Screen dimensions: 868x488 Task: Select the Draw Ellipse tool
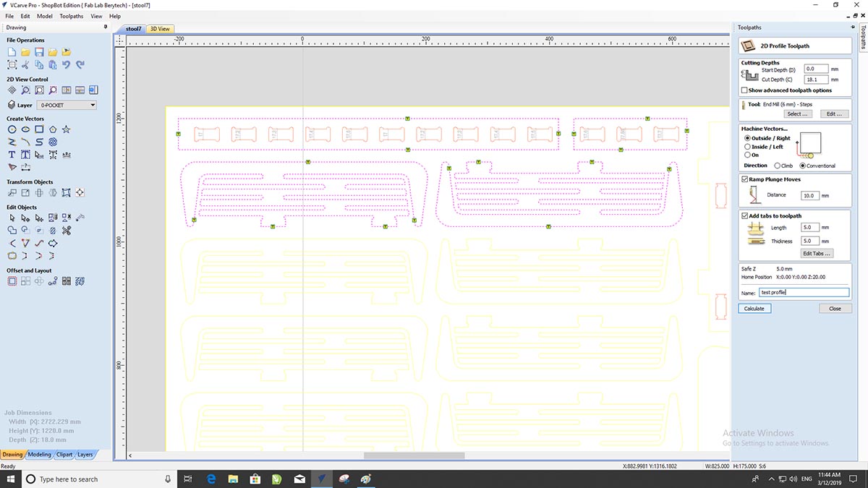point(25,129)
